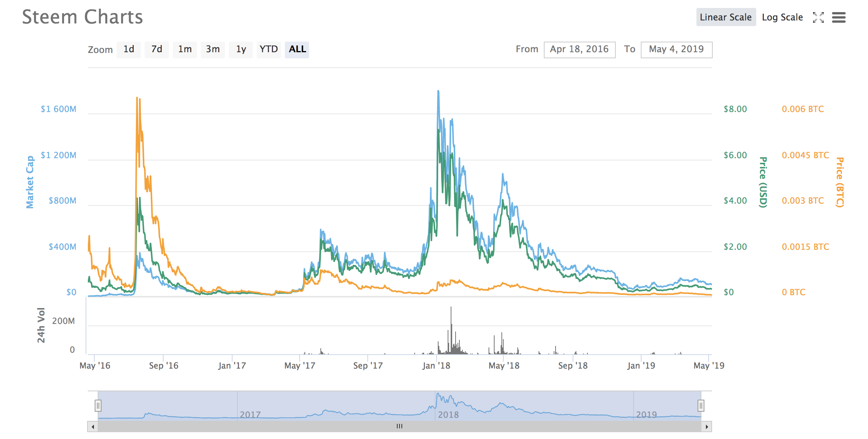Click the 0.0045 BTC axis label

[x=806, y=155]
